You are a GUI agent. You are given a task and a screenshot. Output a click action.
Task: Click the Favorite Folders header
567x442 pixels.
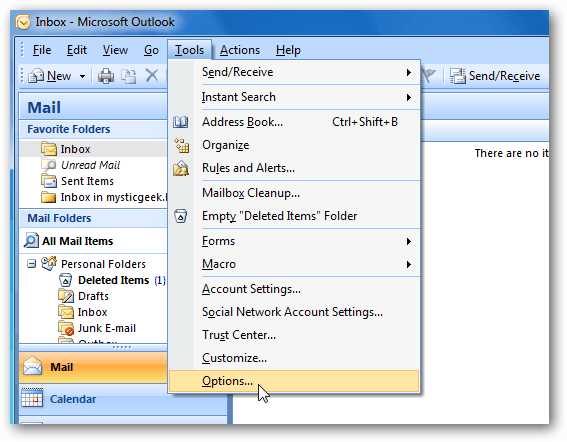click(93, 129)
